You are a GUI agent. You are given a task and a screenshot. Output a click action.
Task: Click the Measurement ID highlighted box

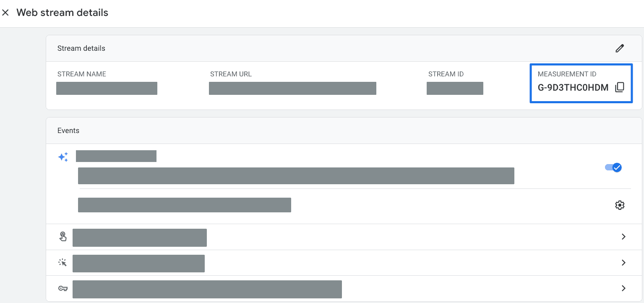coord(581,83)
